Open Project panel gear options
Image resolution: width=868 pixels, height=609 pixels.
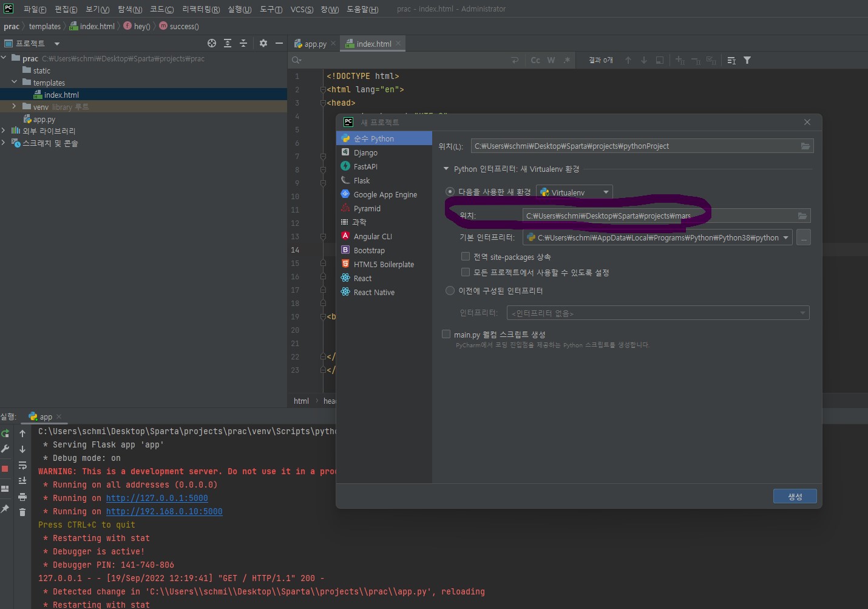263,43
